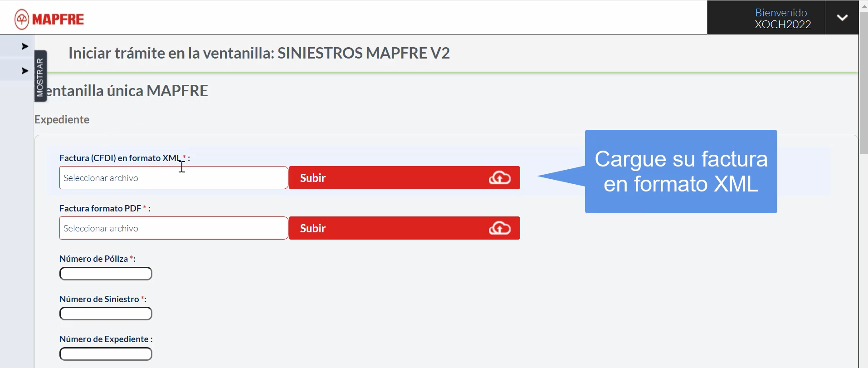Viewport: 868px width, 368px height.
Task: Focus the Número de Siniestro field
Action: (106, 314)
